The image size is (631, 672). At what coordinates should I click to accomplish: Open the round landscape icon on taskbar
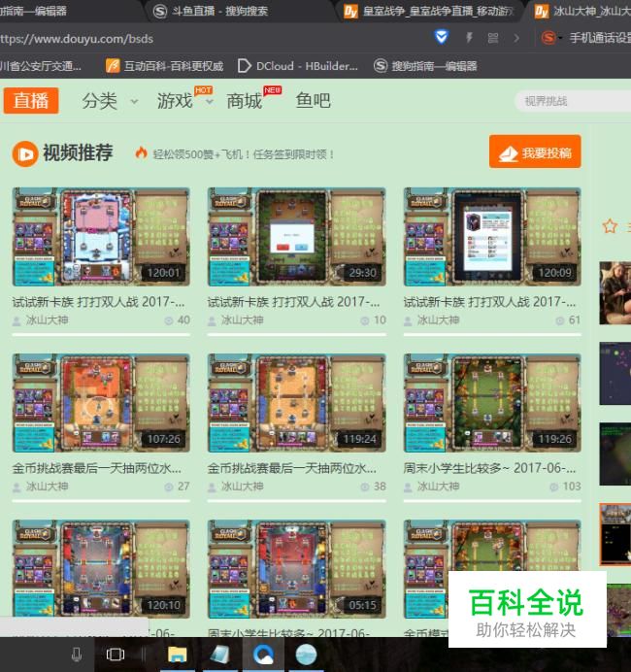coord(306,655)
